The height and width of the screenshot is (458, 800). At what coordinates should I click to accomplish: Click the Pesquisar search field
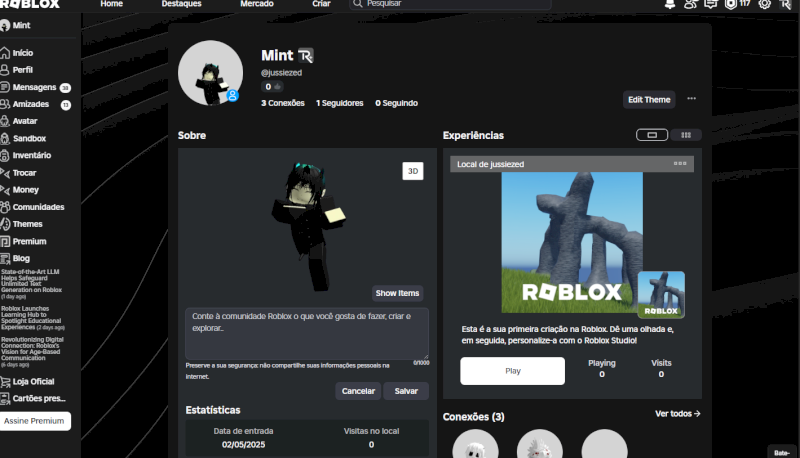(451, 4)
